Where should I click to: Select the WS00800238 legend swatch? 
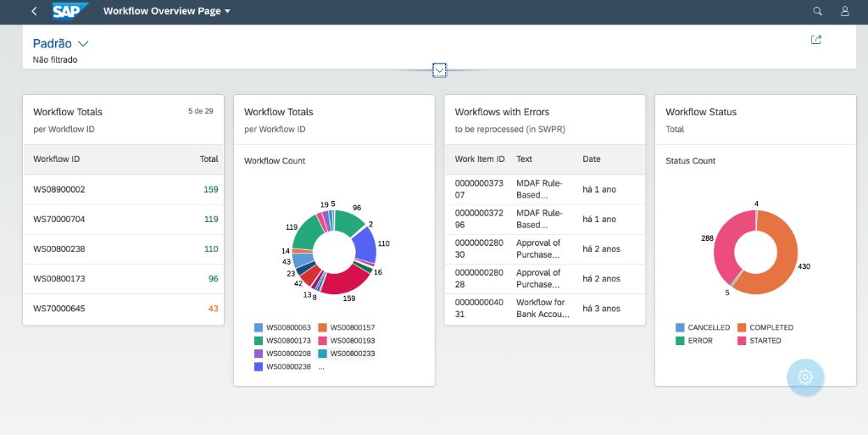259,367
